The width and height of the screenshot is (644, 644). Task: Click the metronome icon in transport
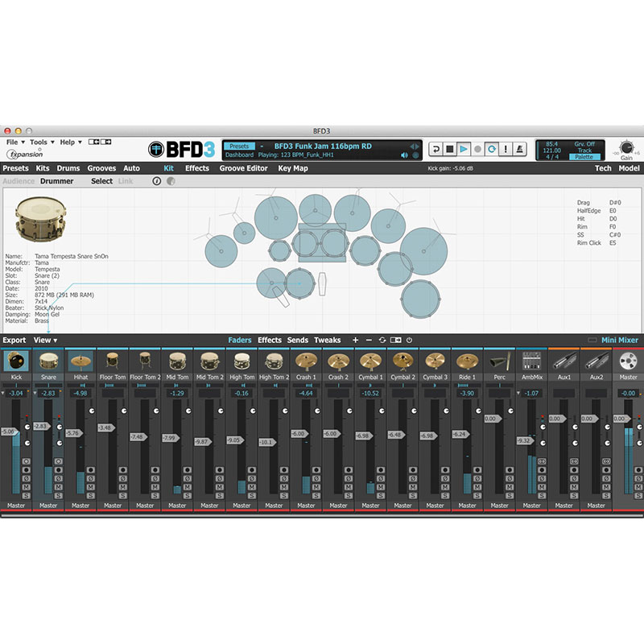click(x=520, y=149)
